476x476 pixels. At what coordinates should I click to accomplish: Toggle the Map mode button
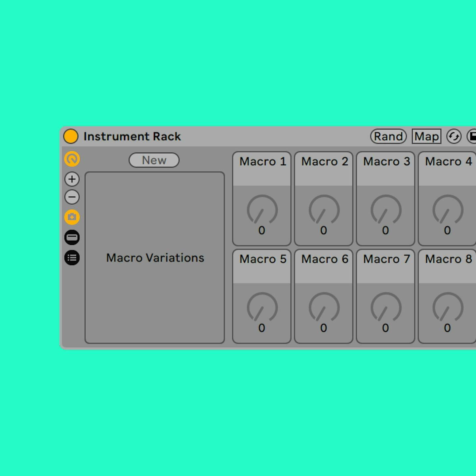[x=426, y=136]
